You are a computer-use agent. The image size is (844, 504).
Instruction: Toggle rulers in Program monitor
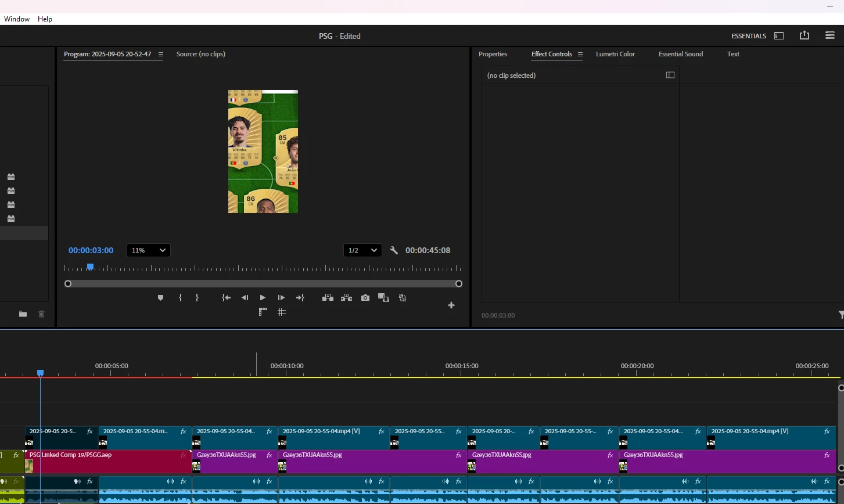pos(263,312)
